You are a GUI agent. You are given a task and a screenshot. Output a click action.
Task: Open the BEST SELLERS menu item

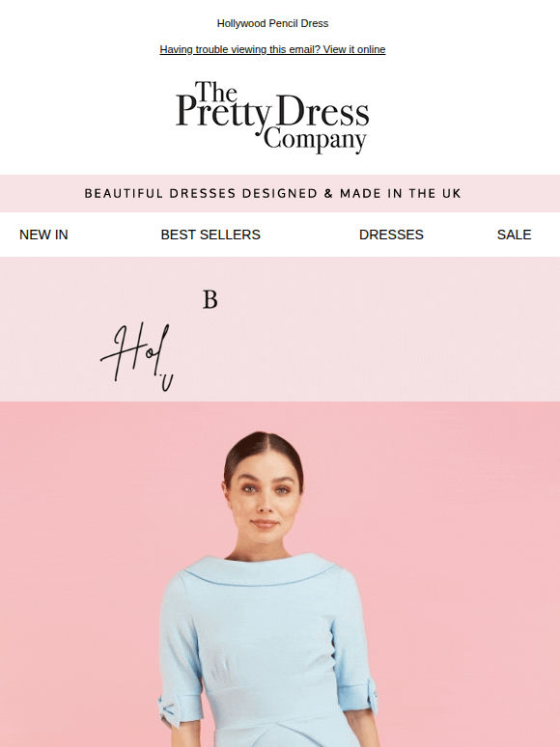210,235
